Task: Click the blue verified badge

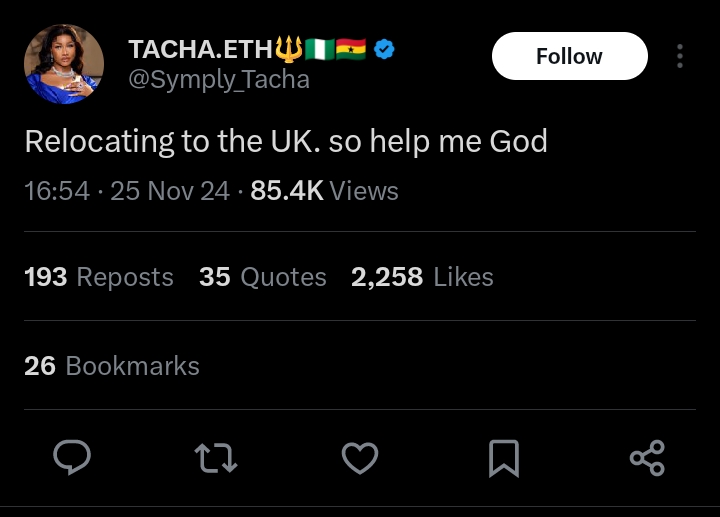Action: 384,49
